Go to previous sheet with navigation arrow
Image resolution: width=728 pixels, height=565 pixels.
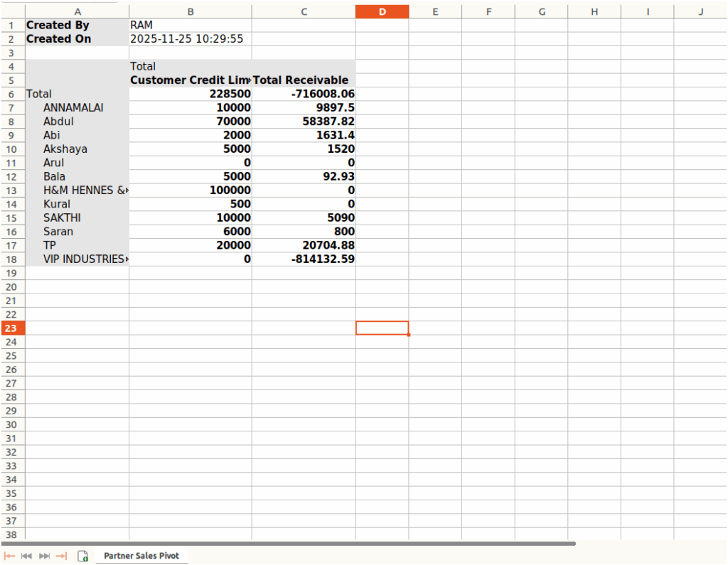click(26, 556)
